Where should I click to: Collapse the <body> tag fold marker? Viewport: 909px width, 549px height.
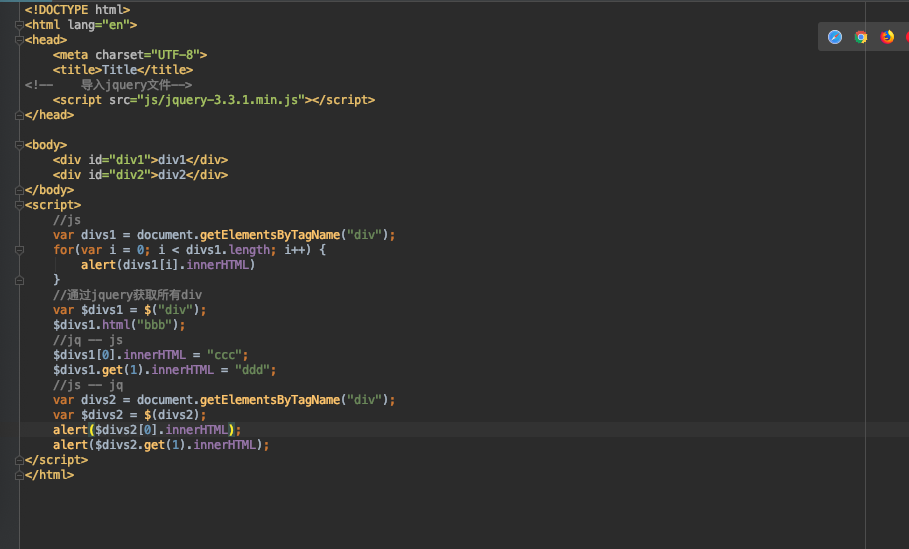point(19,145)
